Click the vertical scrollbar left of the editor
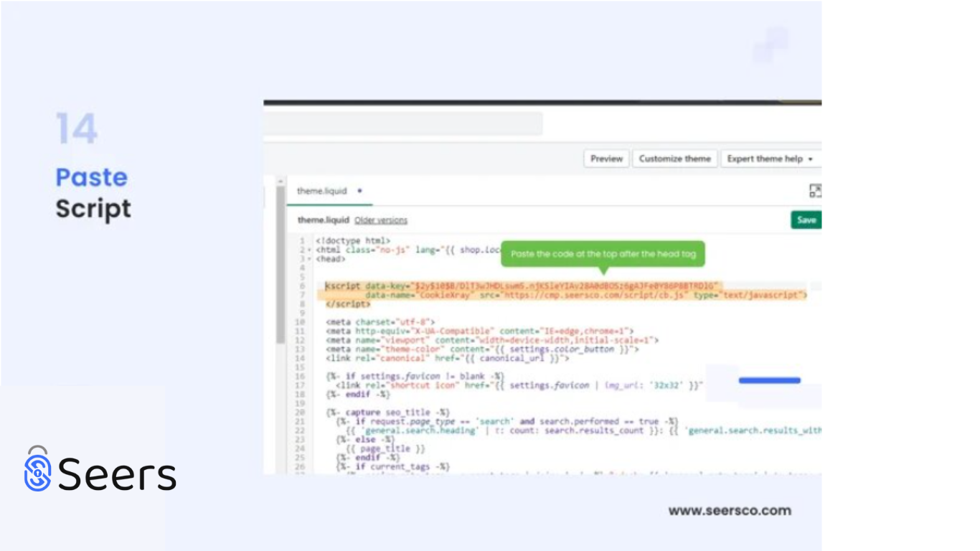This screenshot has width=980, height=551. (281, 265)
